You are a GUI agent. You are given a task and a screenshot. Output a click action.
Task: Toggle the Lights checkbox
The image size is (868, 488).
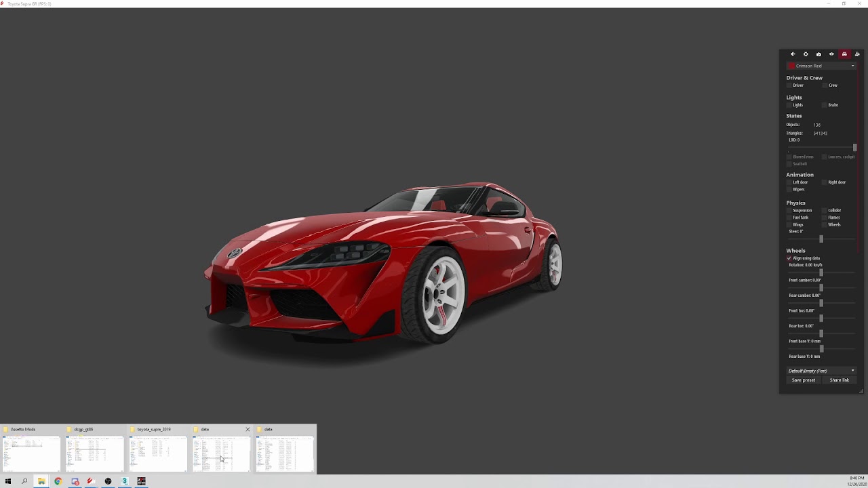coord(789,105)
